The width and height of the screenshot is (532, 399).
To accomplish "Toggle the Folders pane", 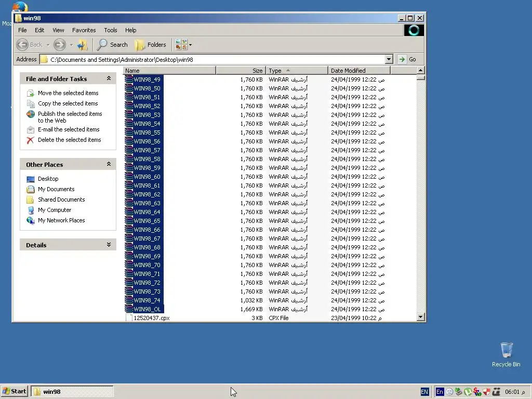I will click(150, 45).
